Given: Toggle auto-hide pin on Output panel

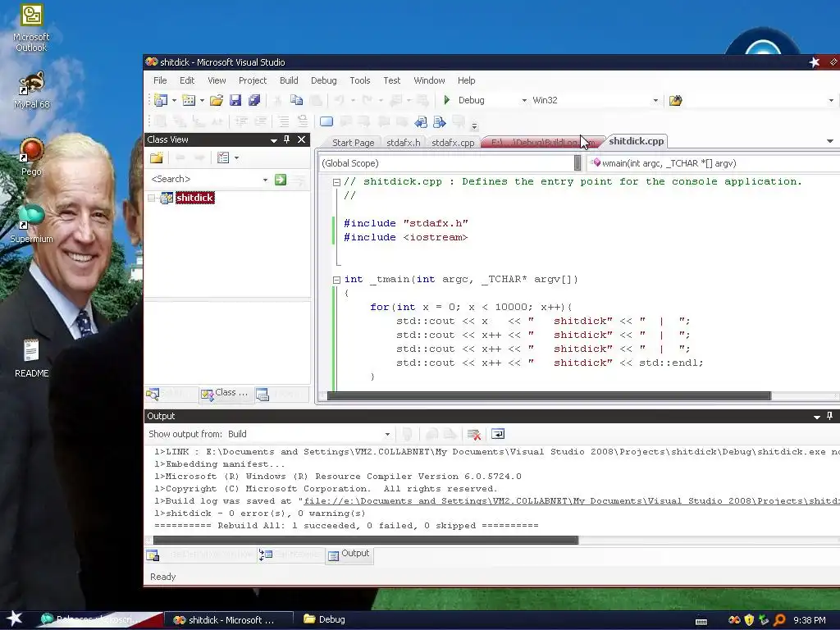Looking at the screenshot, I should tap(829, 416).
